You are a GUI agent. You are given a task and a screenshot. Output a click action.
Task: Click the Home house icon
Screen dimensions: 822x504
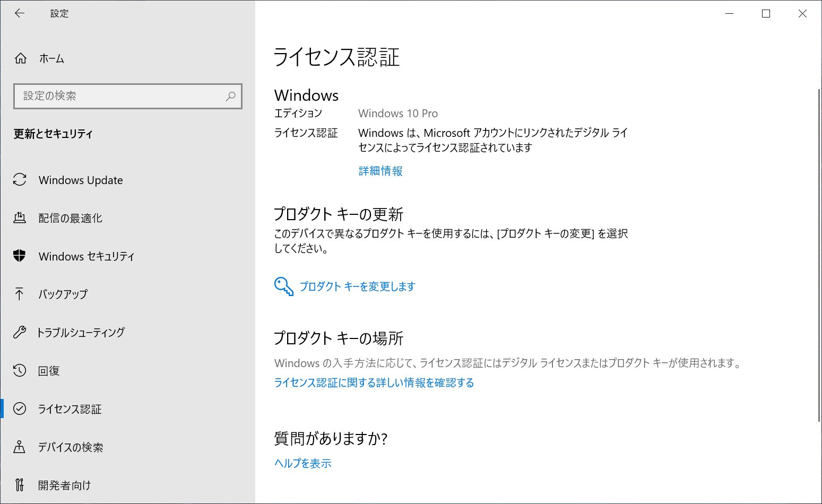(x=21, y=58)
